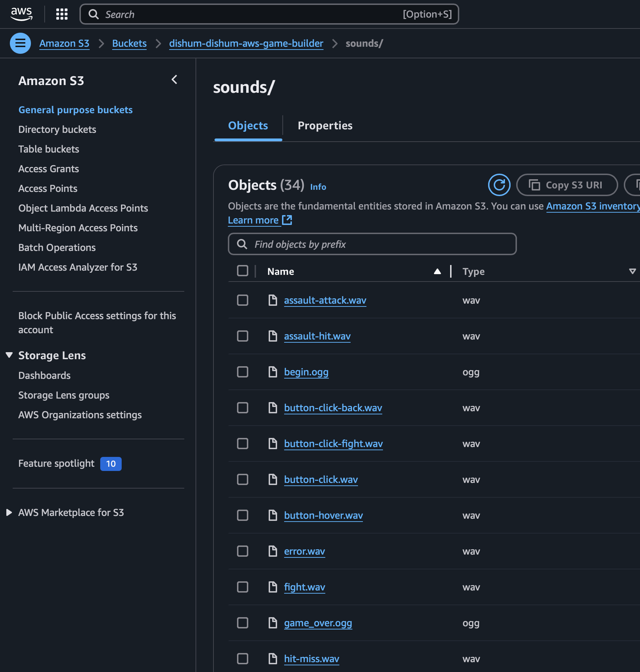
Task: Click the file icon for fight.wav
Action: pos(273,587)
